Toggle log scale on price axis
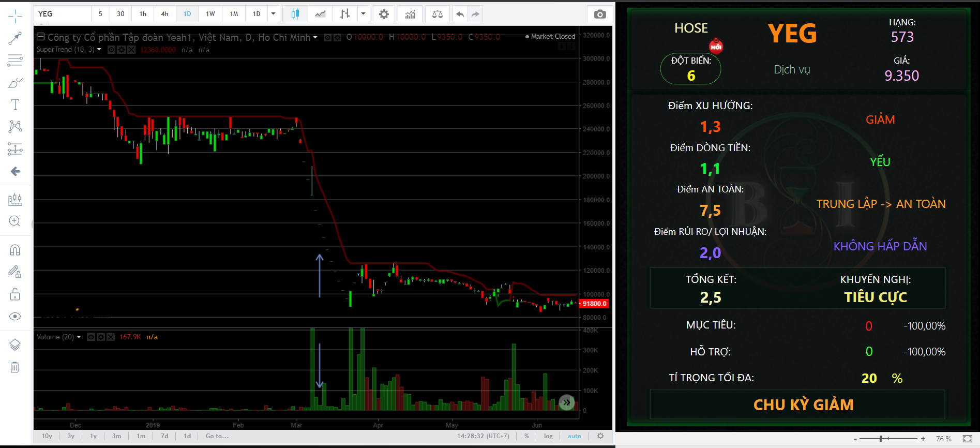Image resolution: width=980 pixels, height=448 pixels. (548, 436)
